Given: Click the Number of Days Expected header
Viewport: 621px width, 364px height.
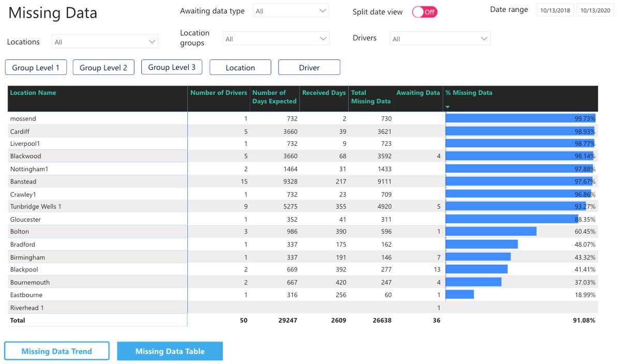Looking at the screenshot, I should coord(274,97).
